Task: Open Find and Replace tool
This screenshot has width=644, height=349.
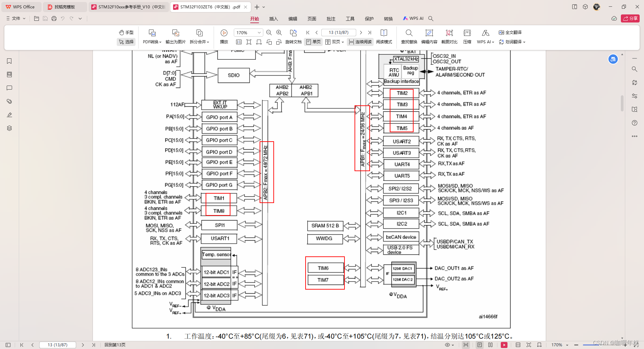Action: click(409, 37)
